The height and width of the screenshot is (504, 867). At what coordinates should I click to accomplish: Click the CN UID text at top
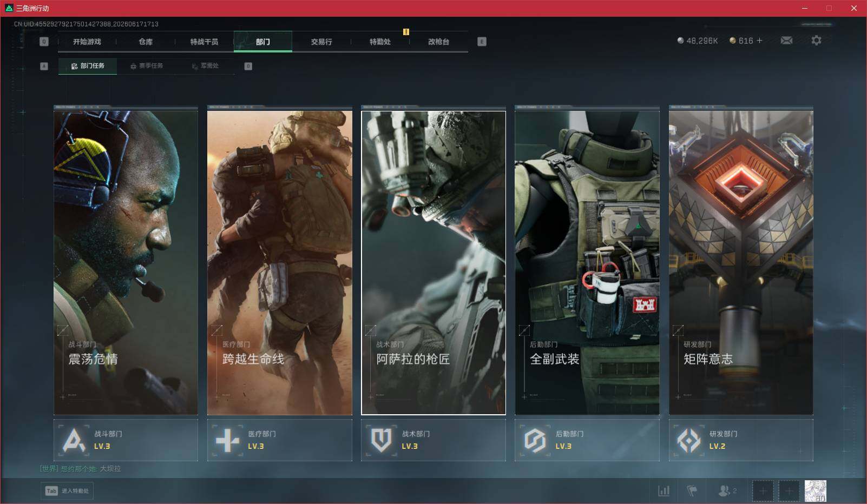[x=86, y=24]
